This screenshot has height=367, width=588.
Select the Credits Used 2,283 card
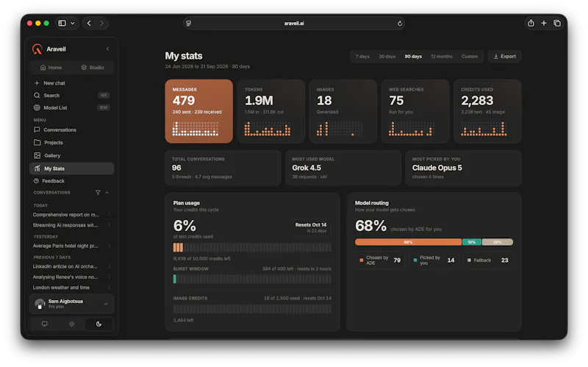(x=487, y=111)
